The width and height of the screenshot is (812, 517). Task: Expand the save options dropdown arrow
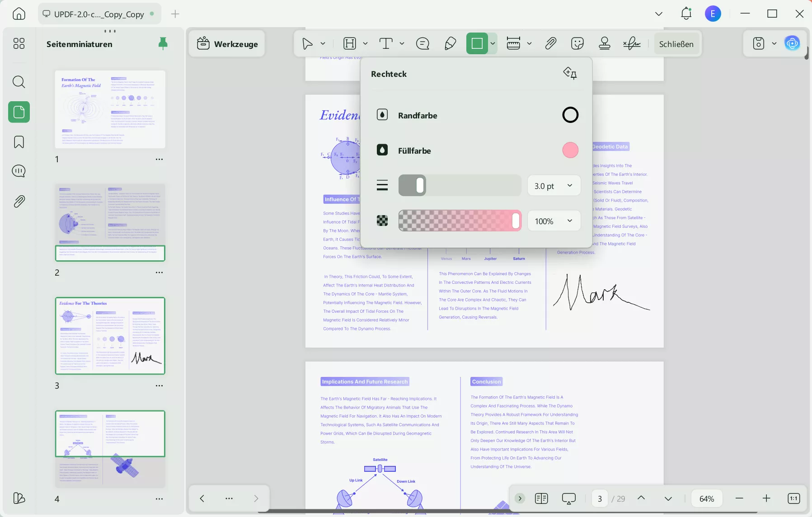click(774, 44)
